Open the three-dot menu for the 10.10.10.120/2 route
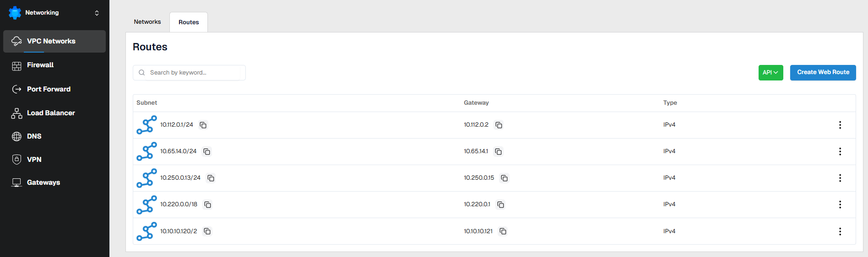The height and width of the screenshot is (257, 868). point(840,231)
